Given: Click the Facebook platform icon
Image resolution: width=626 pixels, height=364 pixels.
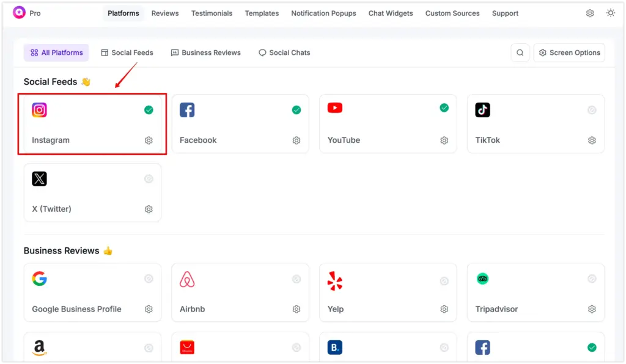Looking at the screenshot, I should pyautogui.click(x=187, y=109).
